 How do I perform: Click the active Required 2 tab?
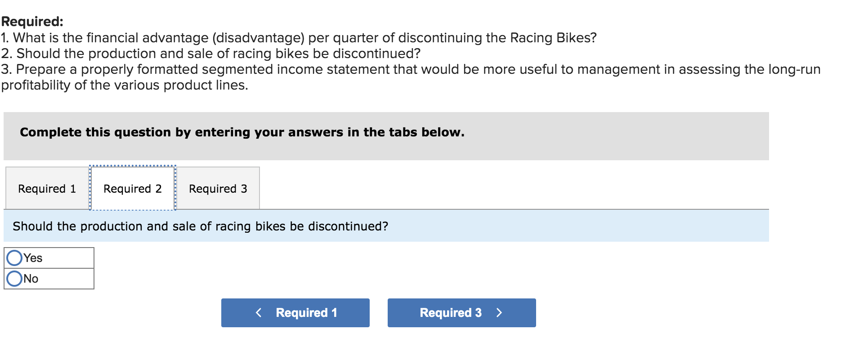click(132, 189)
